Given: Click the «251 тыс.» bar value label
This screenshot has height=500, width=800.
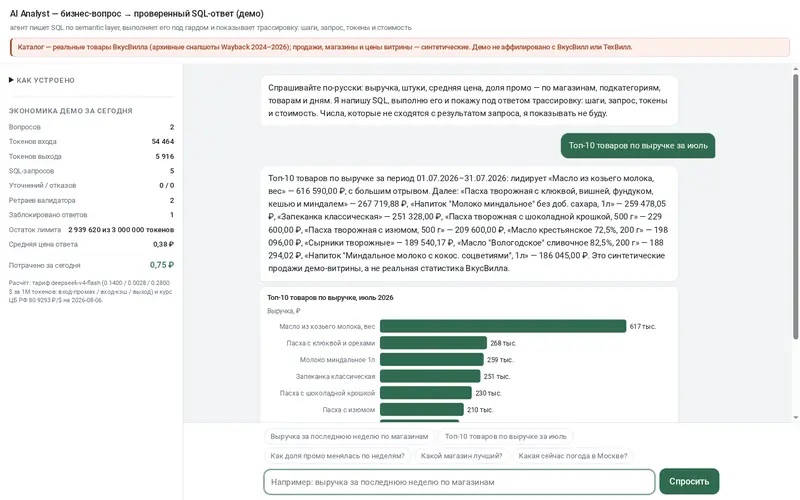Looking at the screenshot, I should click(x=497, y=377).
